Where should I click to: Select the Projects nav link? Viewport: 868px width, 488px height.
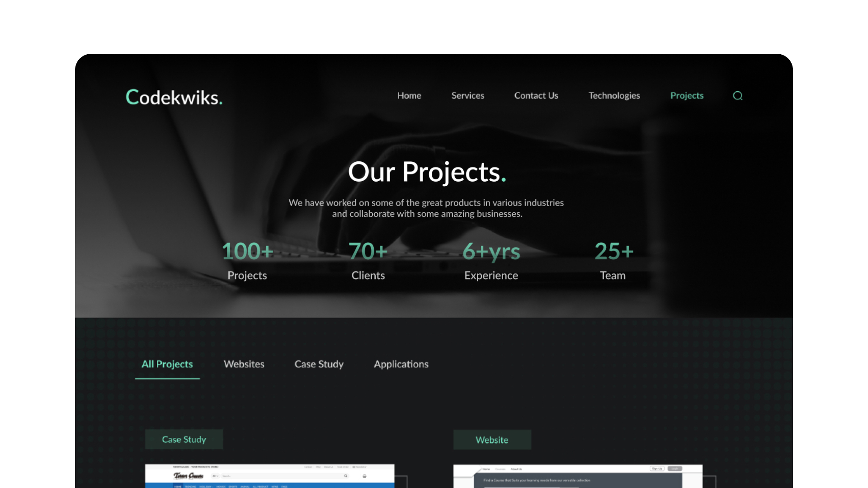[687, 96]
